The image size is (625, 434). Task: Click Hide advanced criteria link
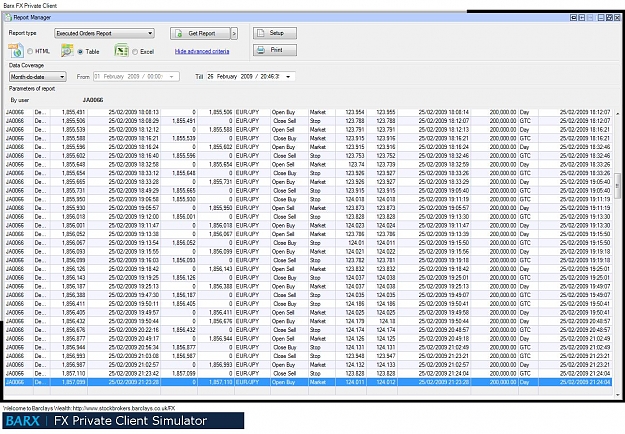(x=202, y=51)
